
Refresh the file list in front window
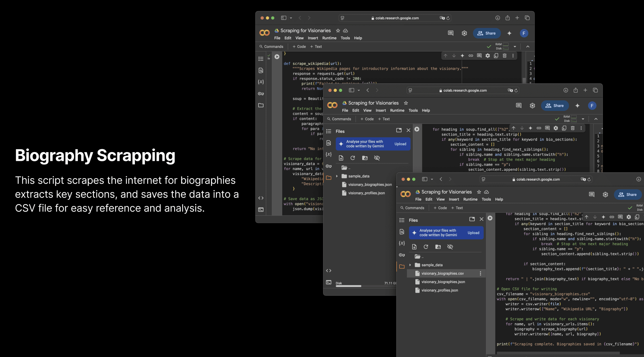426,247
